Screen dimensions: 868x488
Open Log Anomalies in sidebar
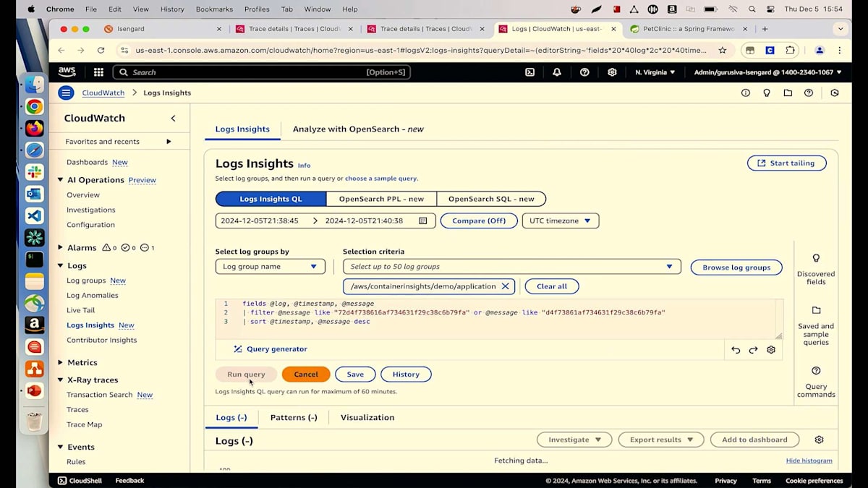[x=93, y=295]
